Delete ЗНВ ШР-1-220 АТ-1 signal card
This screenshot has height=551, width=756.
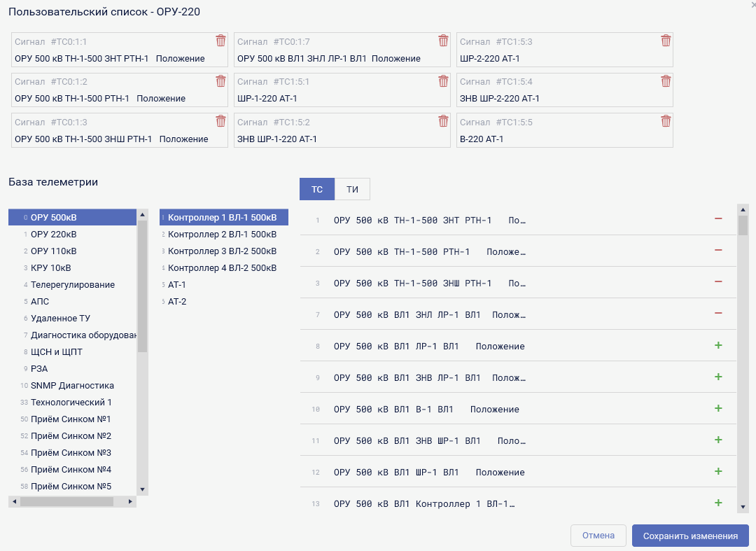(443, 121)
